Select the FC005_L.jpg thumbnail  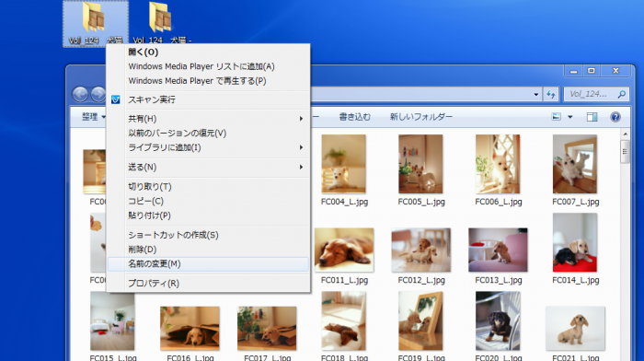pyautogui.click(x=420, y=164)
